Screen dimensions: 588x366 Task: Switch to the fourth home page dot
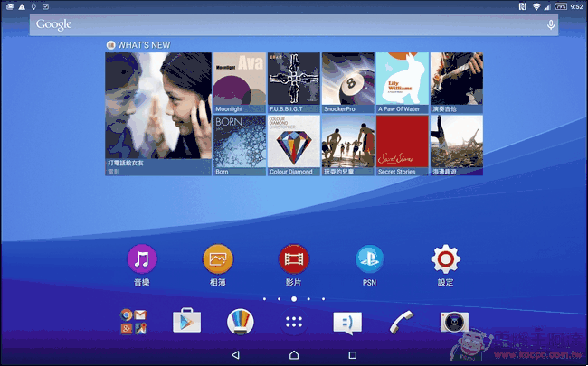click(x=308, y=299)
